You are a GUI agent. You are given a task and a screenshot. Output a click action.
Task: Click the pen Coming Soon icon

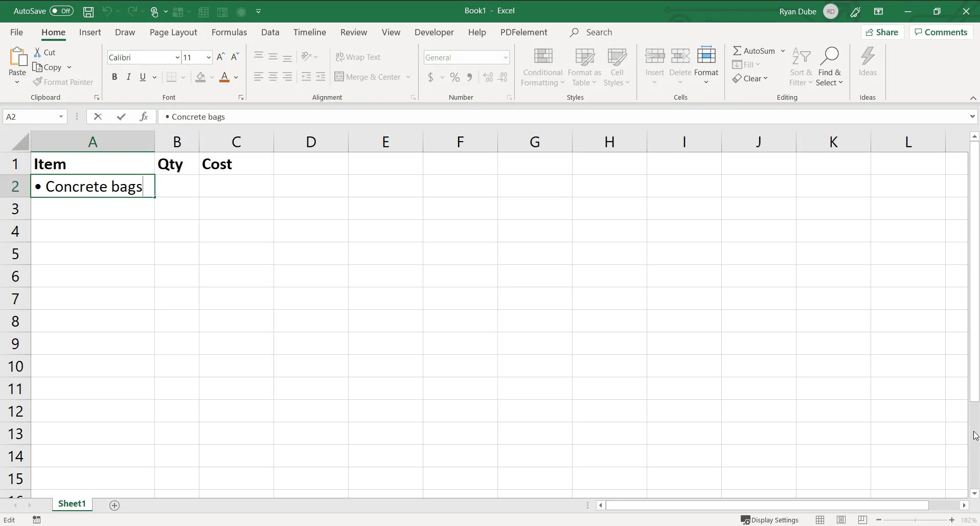click(855, 11)
